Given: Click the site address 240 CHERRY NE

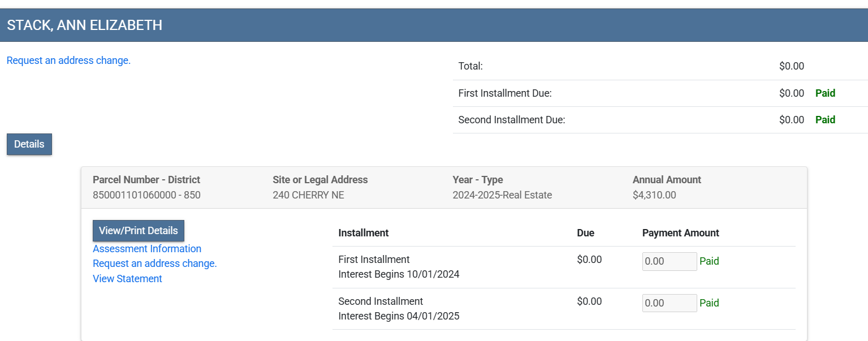Looking at the screenshot, I should coord(308,195).
